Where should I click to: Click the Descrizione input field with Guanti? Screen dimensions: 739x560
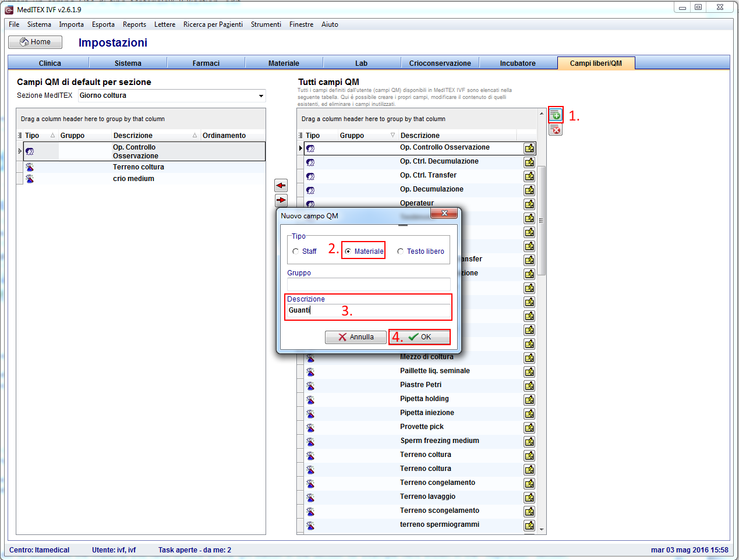click(x=369, y=310)
